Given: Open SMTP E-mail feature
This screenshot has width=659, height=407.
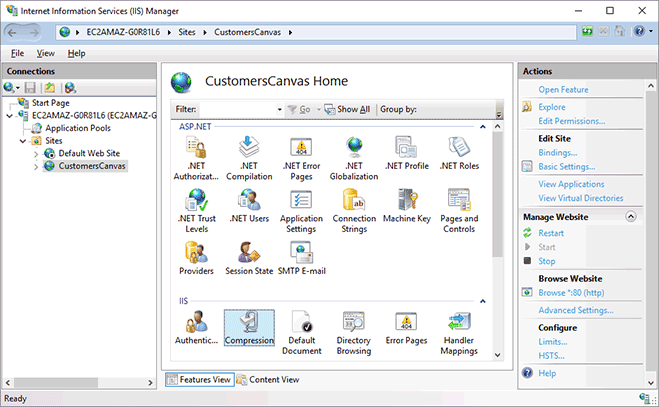Looking at the screenshot, I should 301,258.
